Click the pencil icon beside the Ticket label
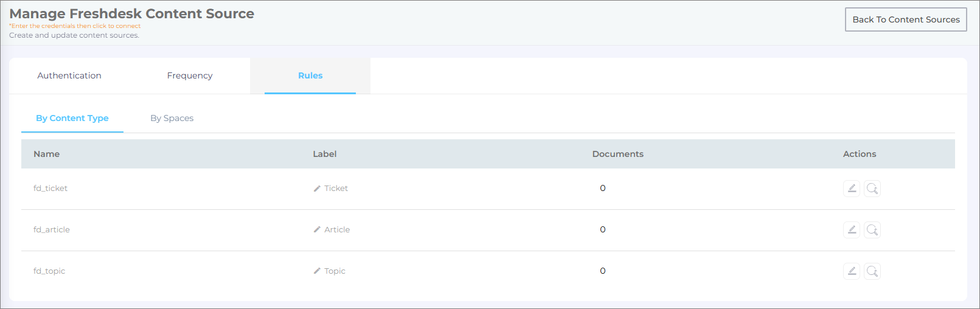 (x=317, y=189)
